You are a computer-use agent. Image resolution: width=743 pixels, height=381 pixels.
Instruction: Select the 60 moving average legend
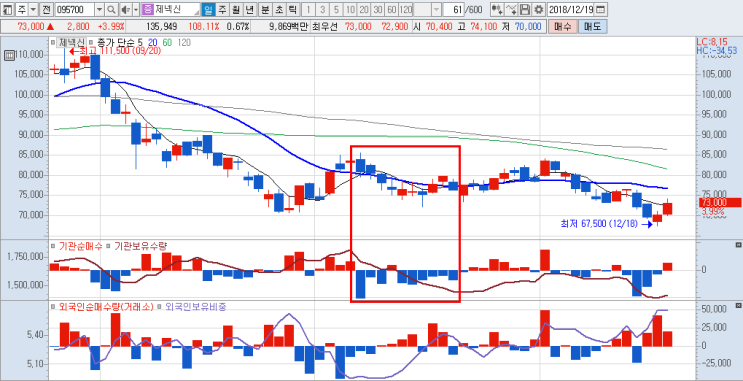pyautogui.click(x=167, y=43)
